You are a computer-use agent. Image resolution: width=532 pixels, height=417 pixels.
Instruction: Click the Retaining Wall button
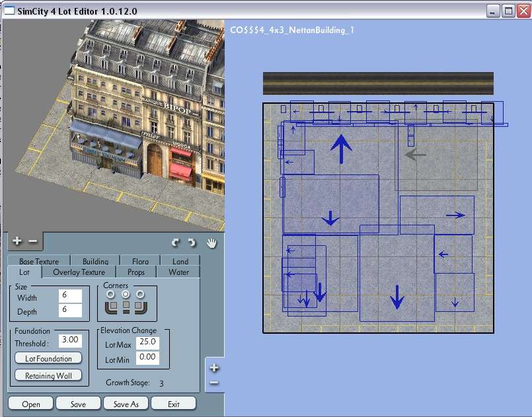(48, 375)
